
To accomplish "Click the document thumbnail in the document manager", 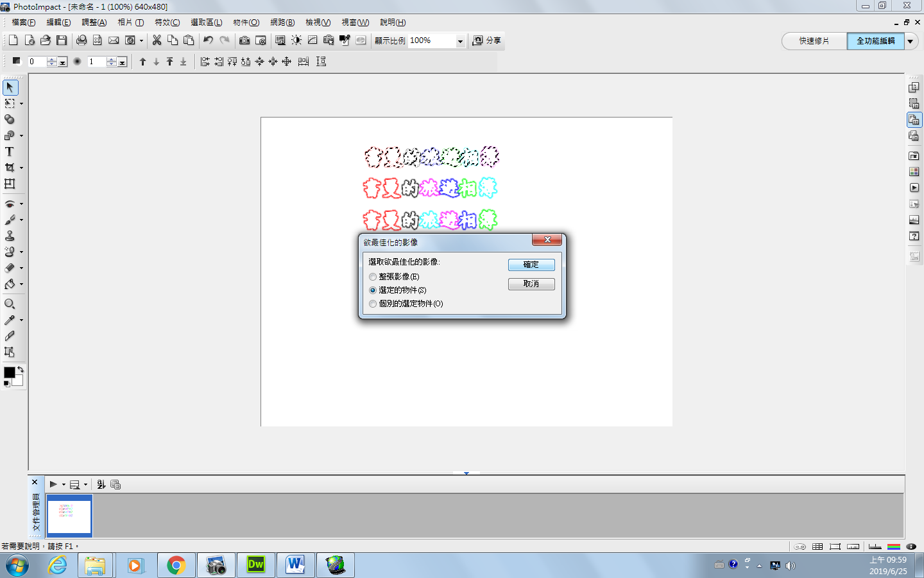I will pyautogui.click(x=69, y=515).
